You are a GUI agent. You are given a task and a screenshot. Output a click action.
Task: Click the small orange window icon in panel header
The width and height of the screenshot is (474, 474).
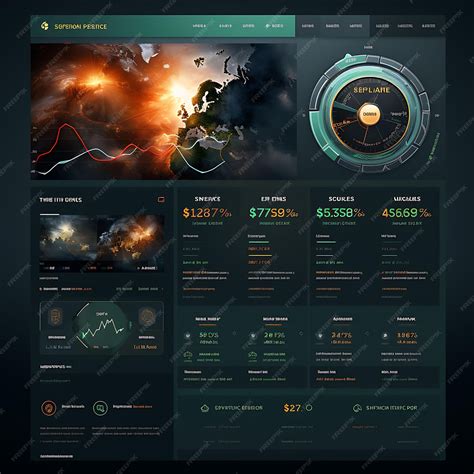(161, 199)
